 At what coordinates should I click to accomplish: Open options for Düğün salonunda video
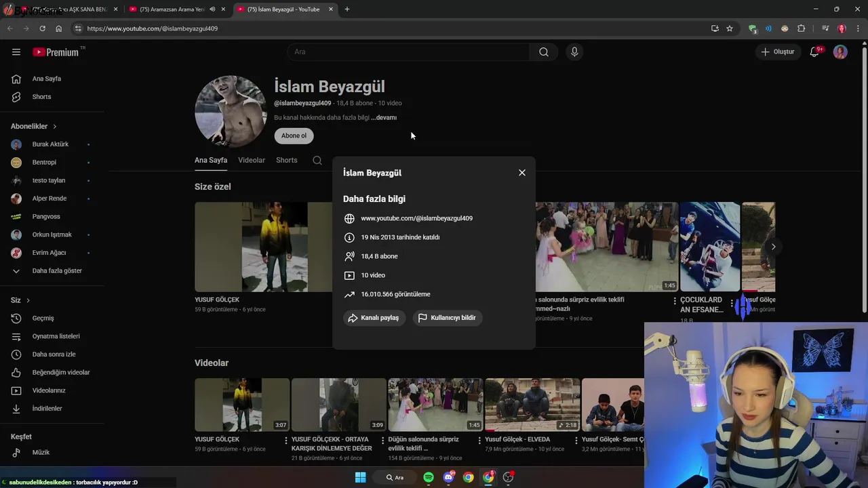pyautogui.click(x=479, y=441)
